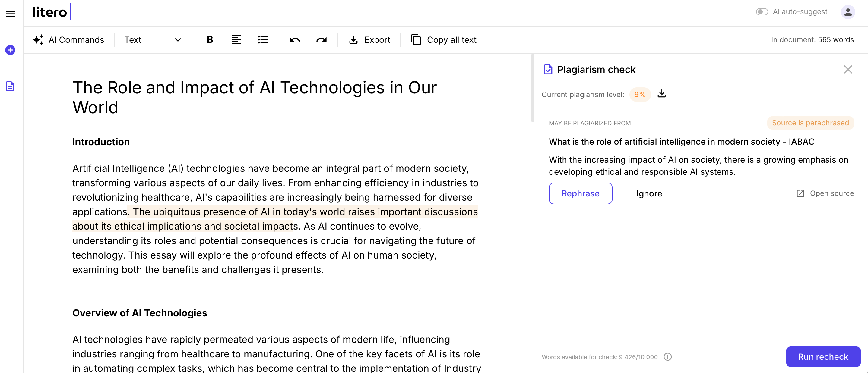The height and width of the screenshot is (373, 868).
Task: Enable the AI auto-suggest switch
Action: click(762, 12)
